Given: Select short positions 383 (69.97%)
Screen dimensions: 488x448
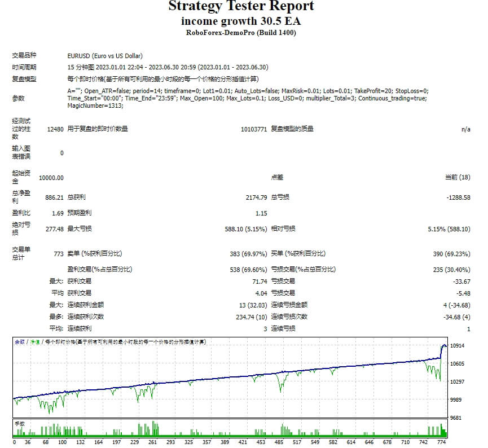Looking at the screenshot, I should point(248,254).
